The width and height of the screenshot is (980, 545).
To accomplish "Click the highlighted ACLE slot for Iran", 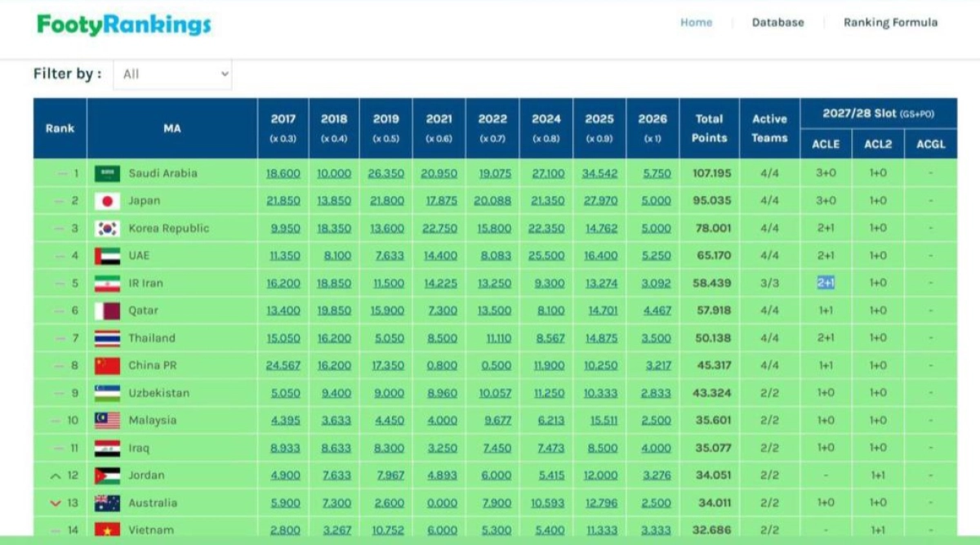I will point(825,284).
